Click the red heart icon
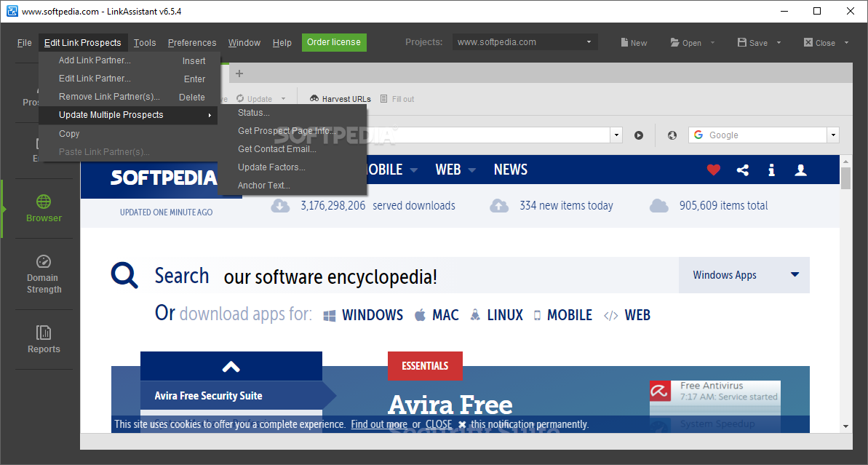 click(x=714, y=170)
